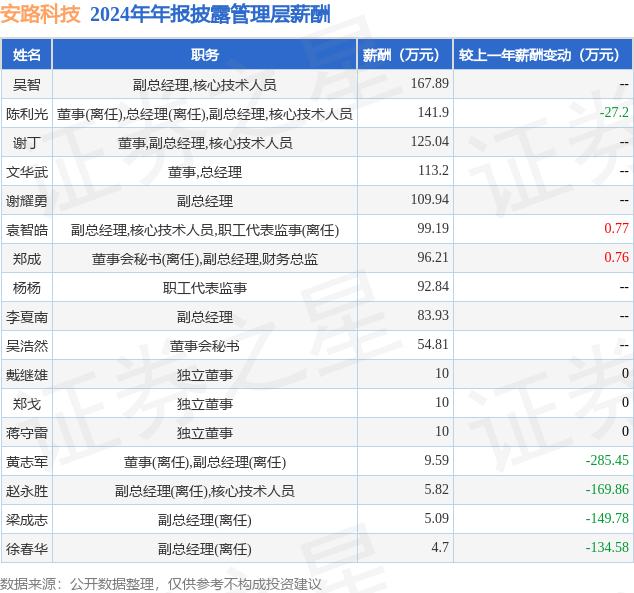Select the name cell 郑成
Viewport: 634px width, 593px height.
(x=27, y=259)
